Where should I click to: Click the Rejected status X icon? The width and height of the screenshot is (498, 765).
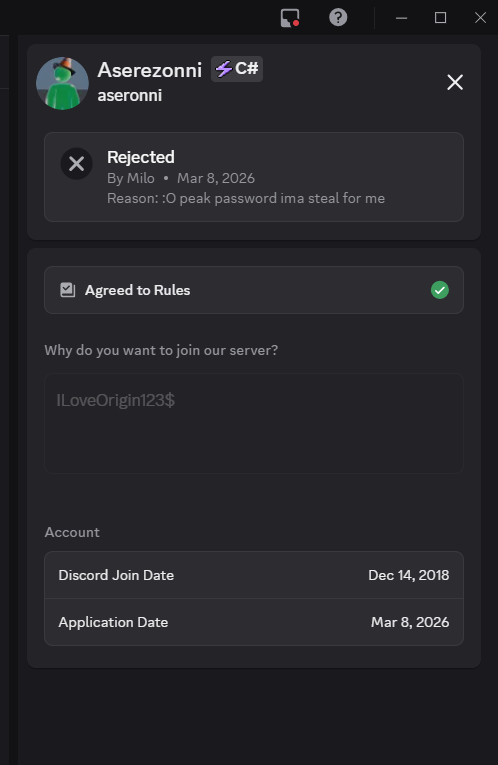(x=77, y=164)
